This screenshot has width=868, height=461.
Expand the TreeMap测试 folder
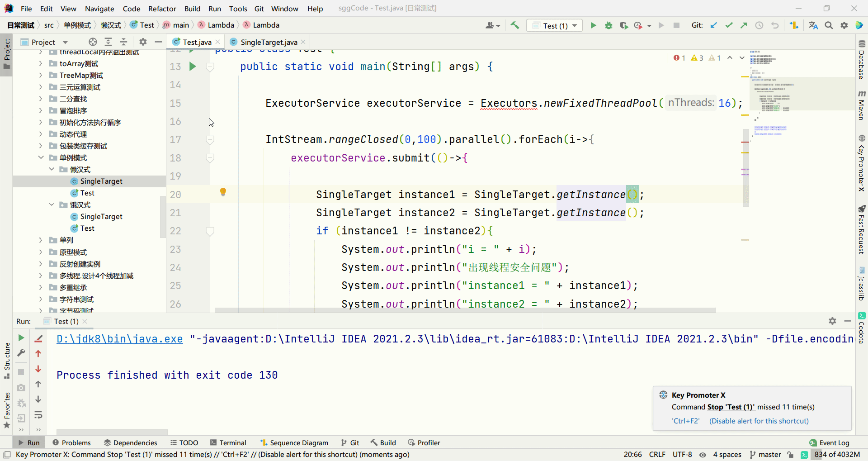coord(41,75)
